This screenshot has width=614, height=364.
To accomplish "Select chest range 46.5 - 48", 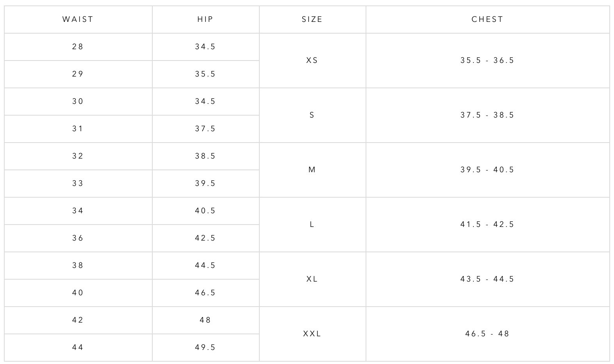I will coord(487,334).
